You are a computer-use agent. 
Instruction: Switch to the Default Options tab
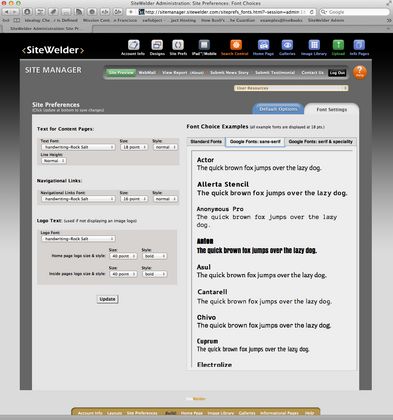click(x=278, y=109)
